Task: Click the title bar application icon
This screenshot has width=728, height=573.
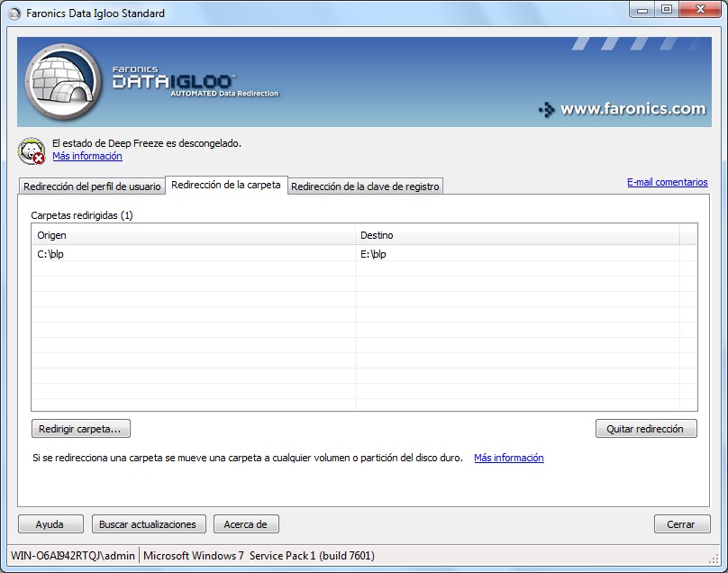Action: pyautogui.click(x=14, y=14)
